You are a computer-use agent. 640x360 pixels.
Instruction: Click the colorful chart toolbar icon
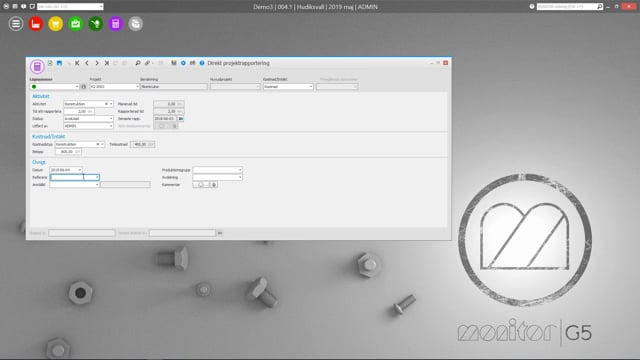pyautogui.click(x=174, y=63)
